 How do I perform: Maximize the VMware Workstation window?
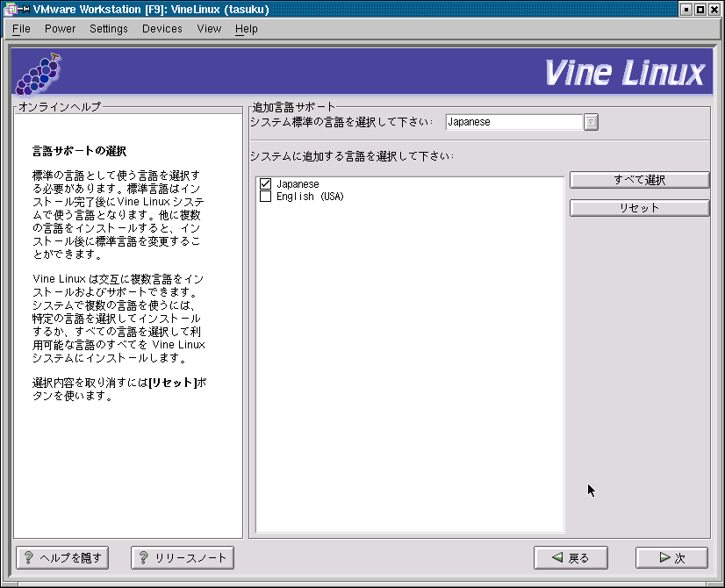tap(700, 10)
